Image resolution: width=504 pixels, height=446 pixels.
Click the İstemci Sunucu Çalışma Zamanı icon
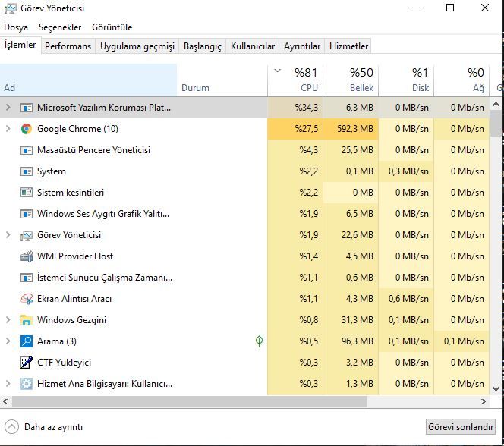click(27, 278)
